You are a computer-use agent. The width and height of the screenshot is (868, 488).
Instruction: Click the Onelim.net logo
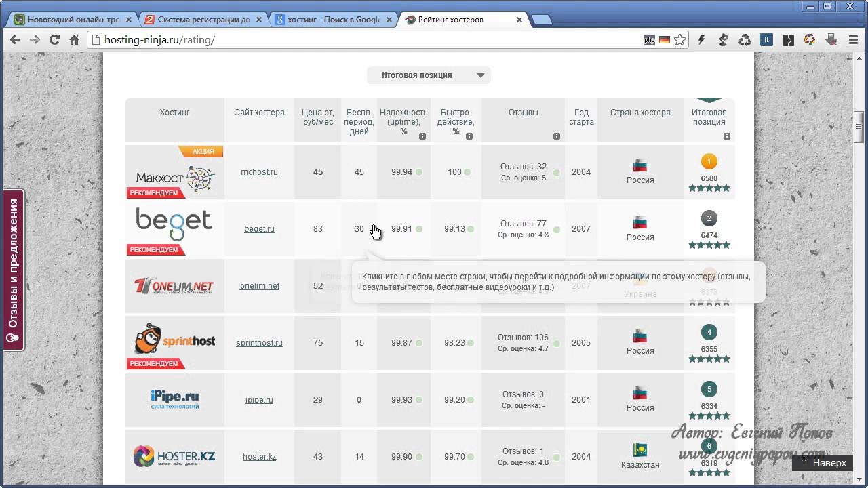[174, 286]
